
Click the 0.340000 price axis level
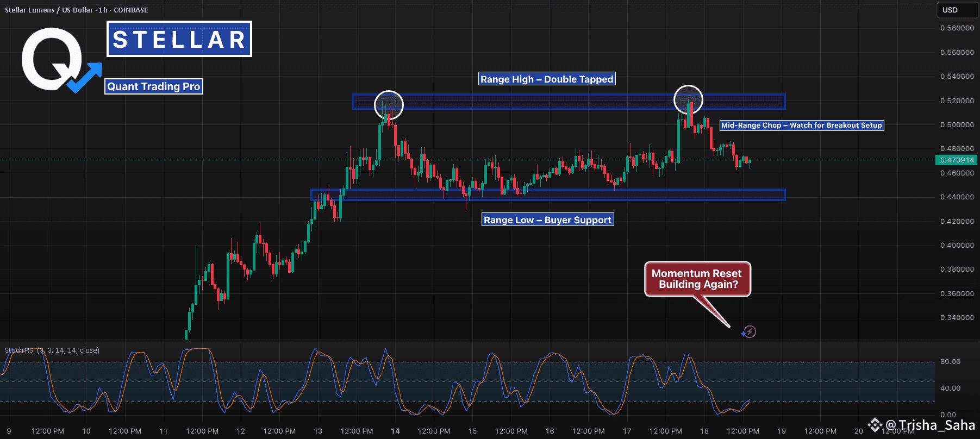coord(957,318)
